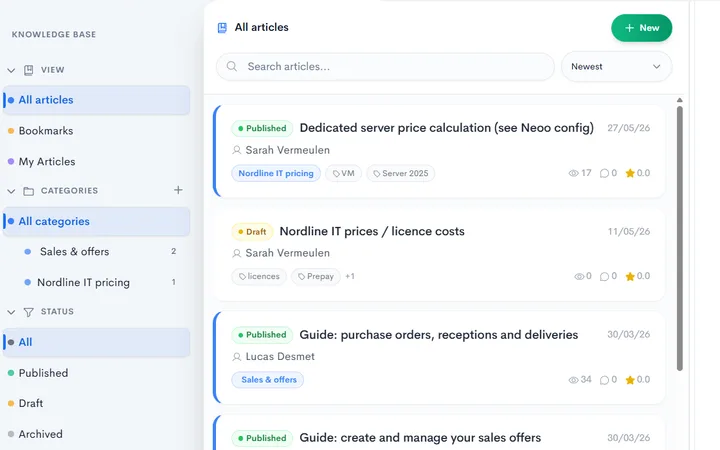Select All articles in sidebar
Image resolution: width=720 pixels, height=450 pixels.
point(96,100)
